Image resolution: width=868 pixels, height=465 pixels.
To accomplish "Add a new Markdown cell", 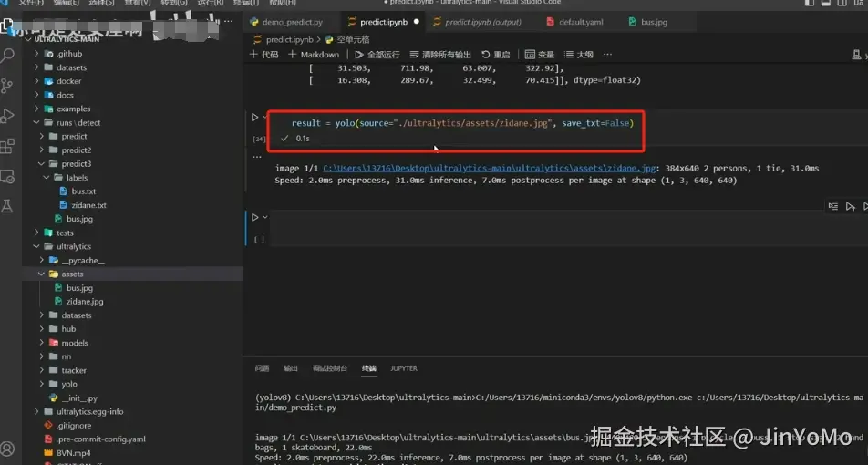I will point(314,55).
